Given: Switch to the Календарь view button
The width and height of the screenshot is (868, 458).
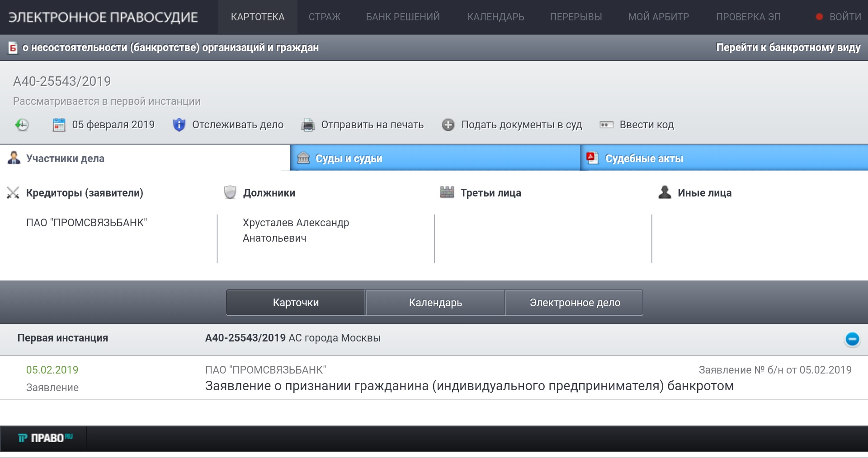Looking at the screenshot, I should [435, 303].
